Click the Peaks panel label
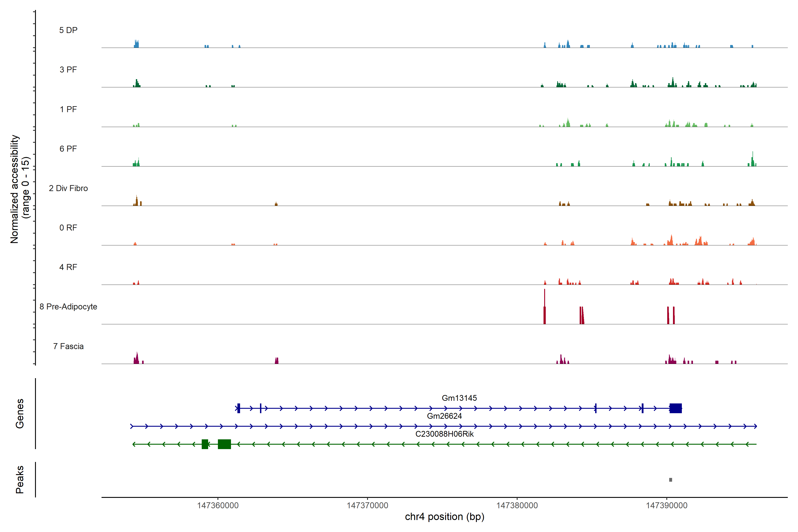798x532 pixels. point(20,479)
